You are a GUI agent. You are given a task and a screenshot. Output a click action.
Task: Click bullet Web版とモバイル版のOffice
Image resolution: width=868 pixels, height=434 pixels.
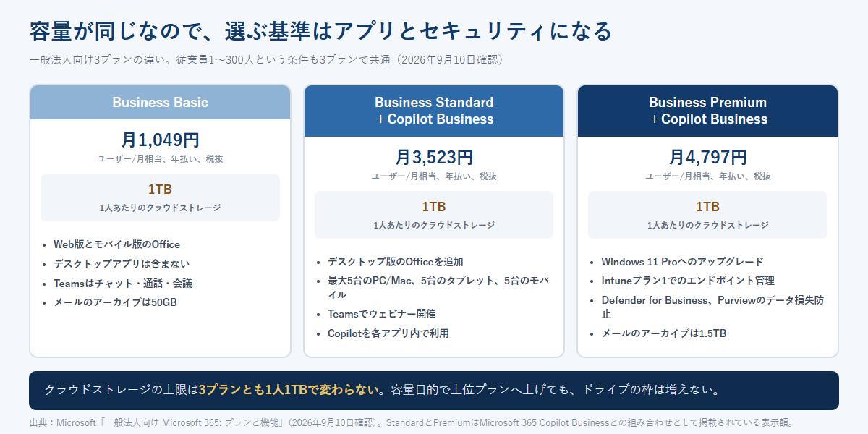pos(116,244)
